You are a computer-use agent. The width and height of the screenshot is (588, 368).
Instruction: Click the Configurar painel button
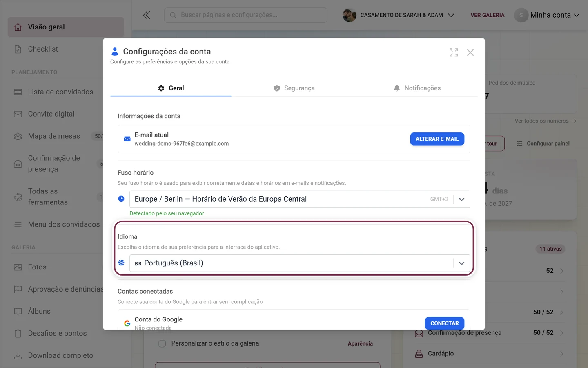tap(543, 144)
